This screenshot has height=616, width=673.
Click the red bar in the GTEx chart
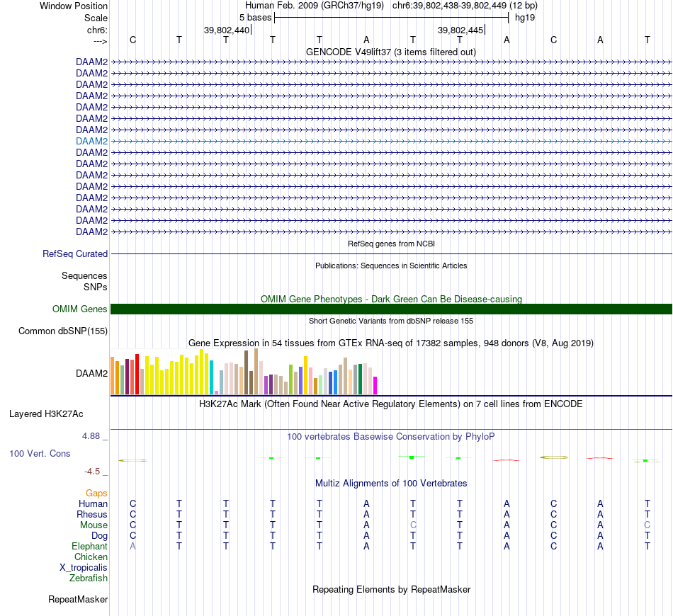(137, 374)
